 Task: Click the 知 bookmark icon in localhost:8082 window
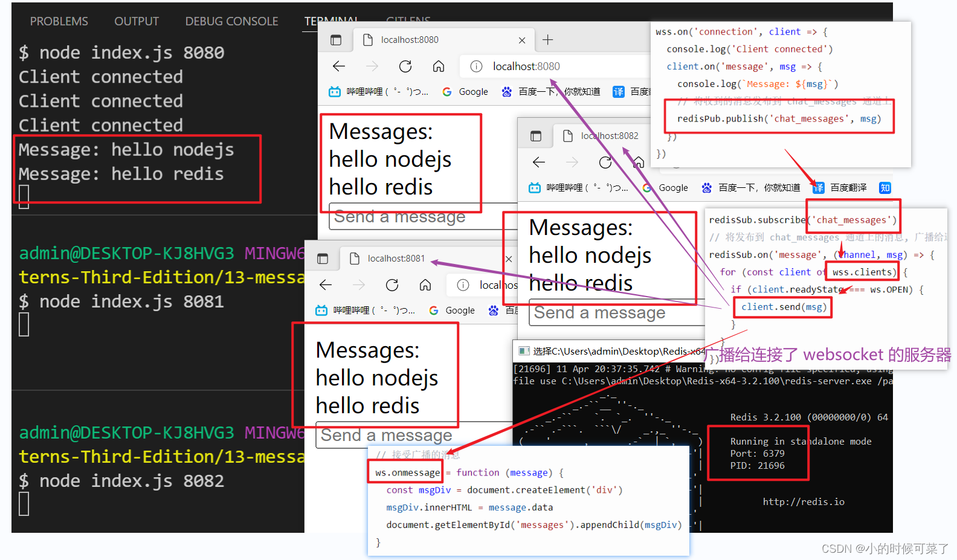(885, 188)
